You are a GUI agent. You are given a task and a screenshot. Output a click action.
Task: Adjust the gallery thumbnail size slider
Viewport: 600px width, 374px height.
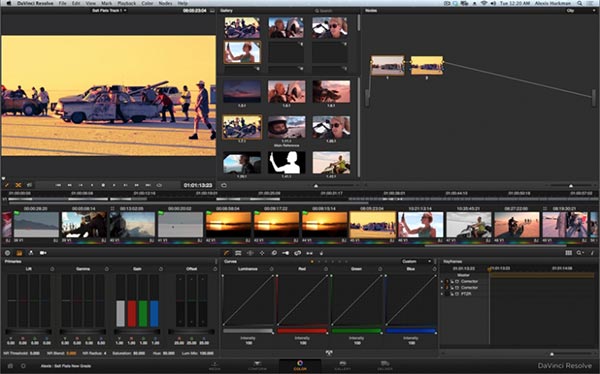[x=316, y=186]
